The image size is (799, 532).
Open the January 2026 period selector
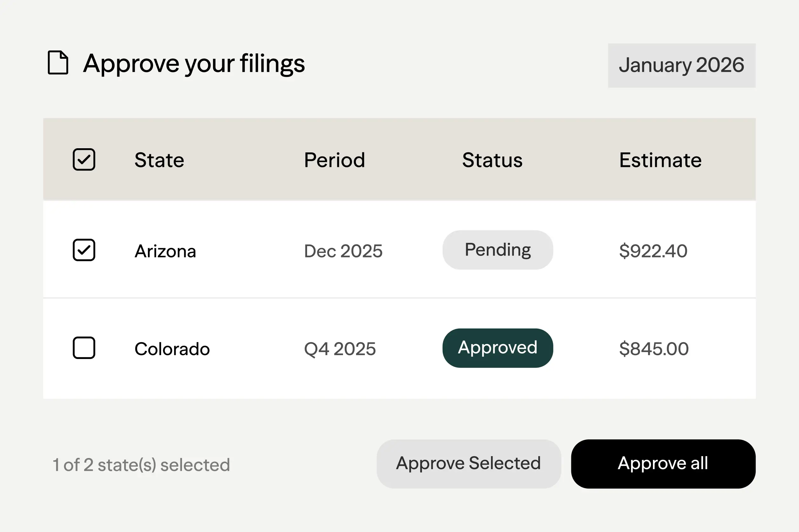click(x=681, y=65)
